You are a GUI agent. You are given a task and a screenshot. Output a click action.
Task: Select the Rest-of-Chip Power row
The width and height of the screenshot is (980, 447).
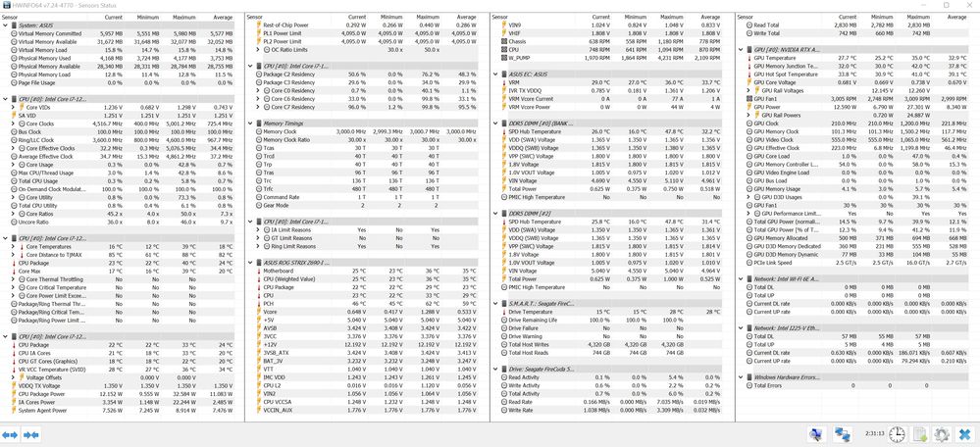tap(363, 25)
